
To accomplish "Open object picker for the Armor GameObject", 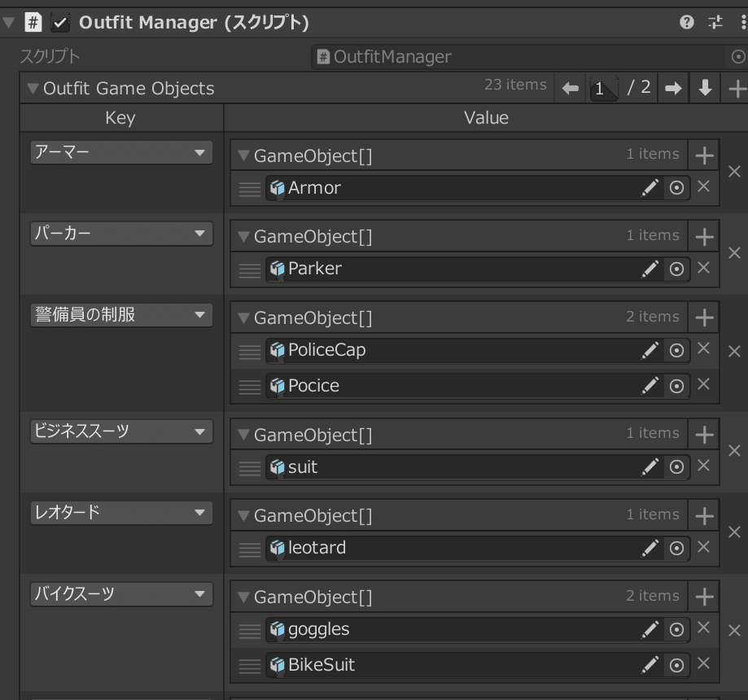I will coord(676,188).
